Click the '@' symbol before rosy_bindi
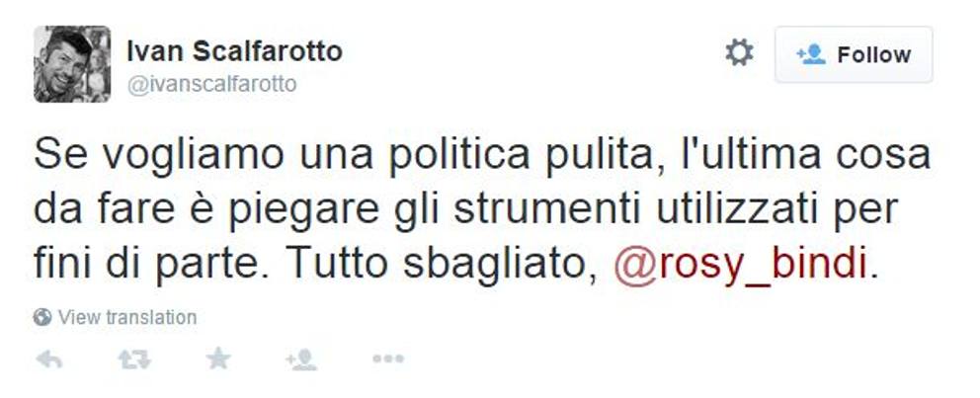This screenshot has width=980, height=398. (x=634, y=267)
